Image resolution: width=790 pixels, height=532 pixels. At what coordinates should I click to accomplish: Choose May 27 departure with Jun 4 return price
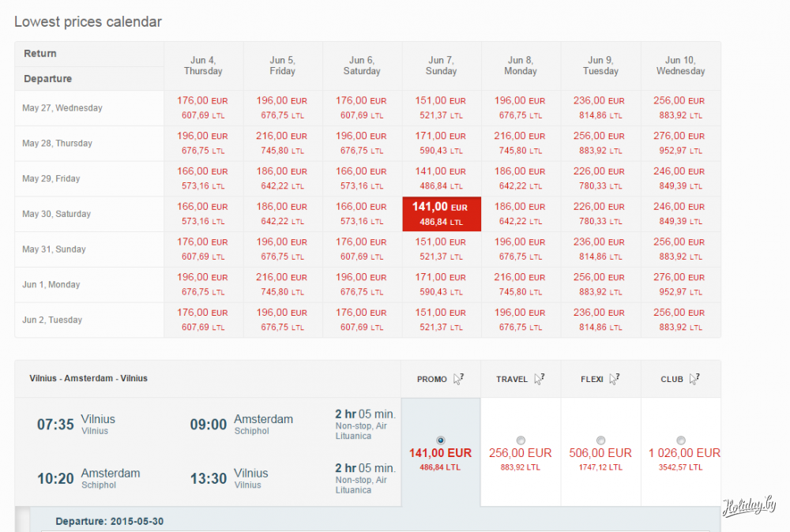pos(202,108)
